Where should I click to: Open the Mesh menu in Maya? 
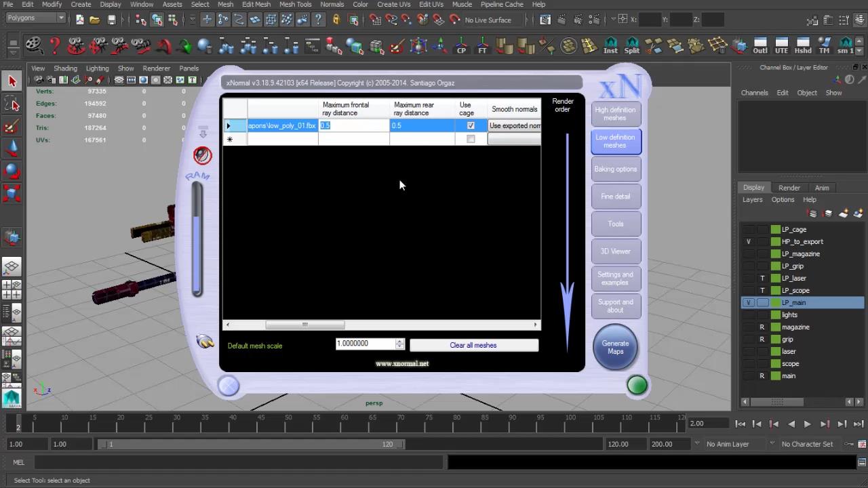[x=225, y=4]
